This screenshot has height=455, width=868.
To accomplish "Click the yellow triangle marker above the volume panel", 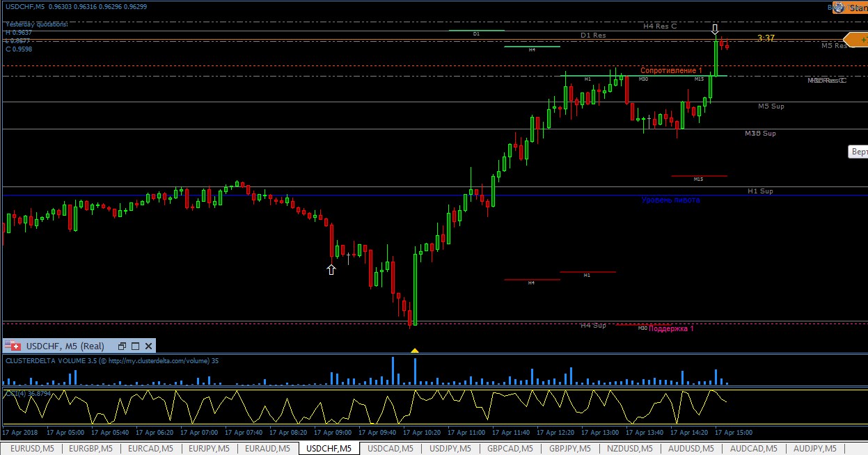I will tap(415, 351).
